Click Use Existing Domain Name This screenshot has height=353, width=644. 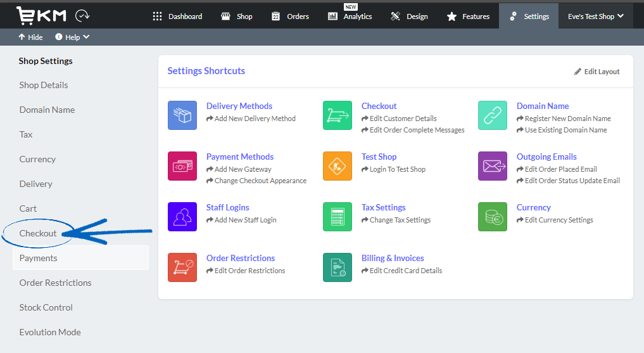click(562, 130)
